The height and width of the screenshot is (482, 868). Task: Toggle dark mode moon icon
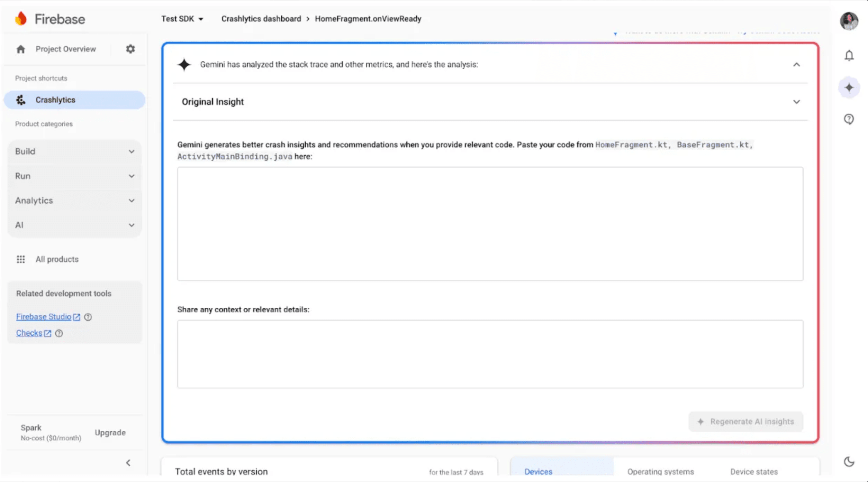click(x=849, y=462)
